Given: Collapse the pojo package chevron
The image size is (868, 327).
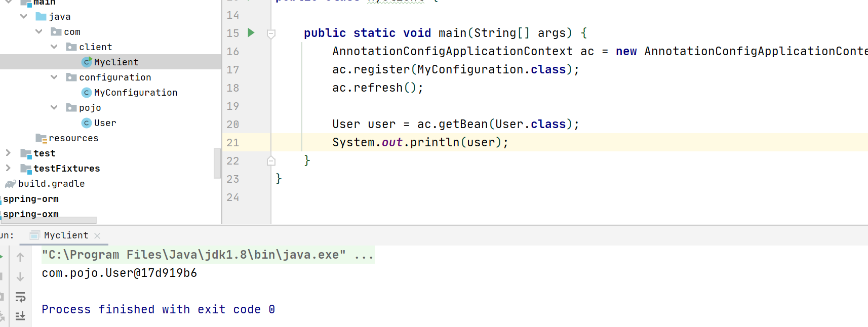Looking at the screenshot, I should coord(54,107).
